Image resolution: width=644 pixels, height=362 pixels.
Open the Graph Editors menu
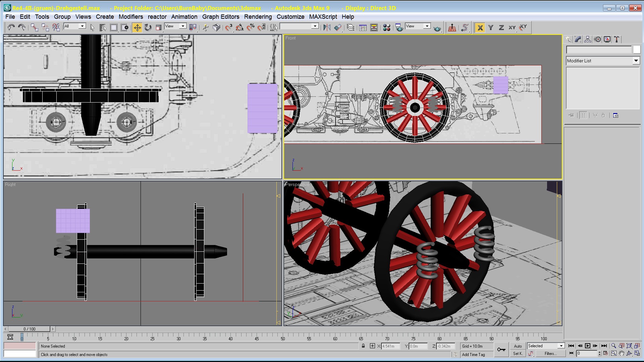[220, 17]
